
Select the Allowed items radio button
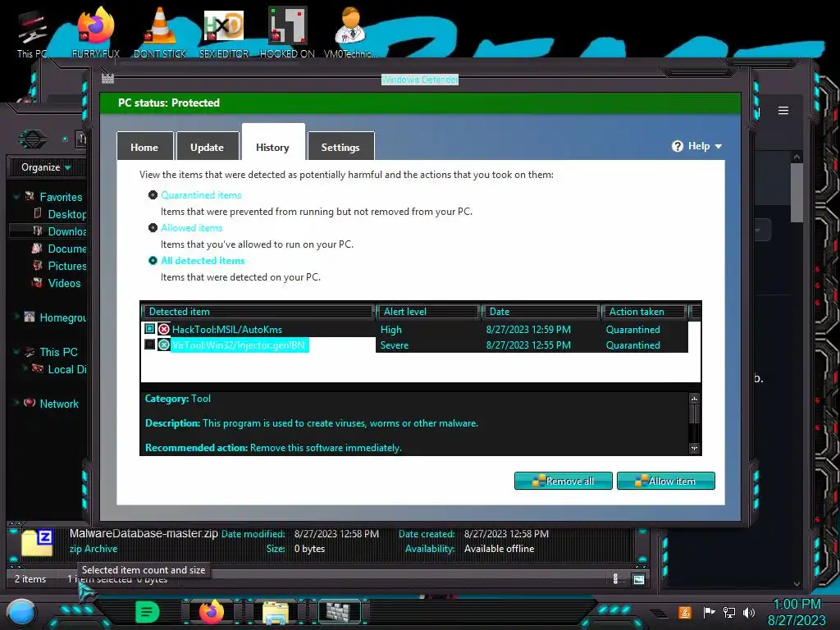point(153,228)
